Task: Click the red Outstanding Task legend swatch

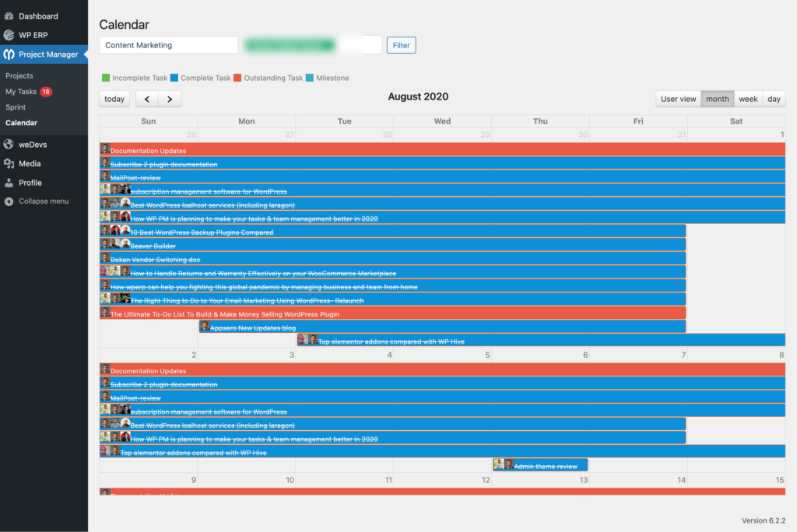Action: click(237, 78)
